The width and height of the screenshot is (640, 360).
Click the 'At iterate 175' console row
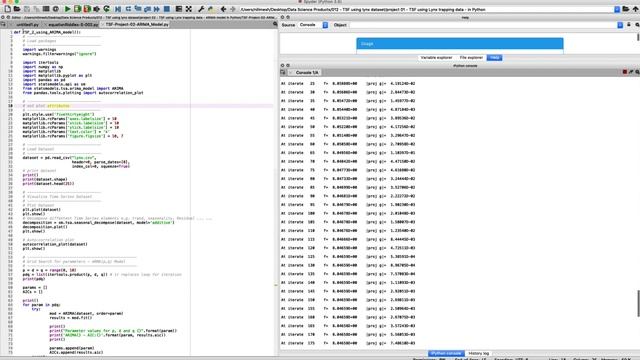[x=348, y=343]
